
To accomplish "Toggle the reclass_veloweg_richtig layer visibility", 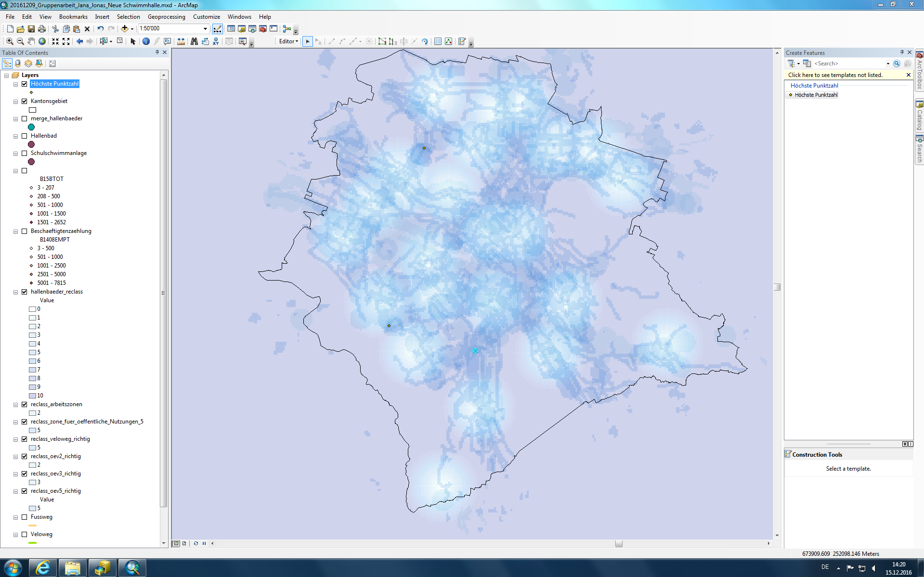I will point(25,439).
